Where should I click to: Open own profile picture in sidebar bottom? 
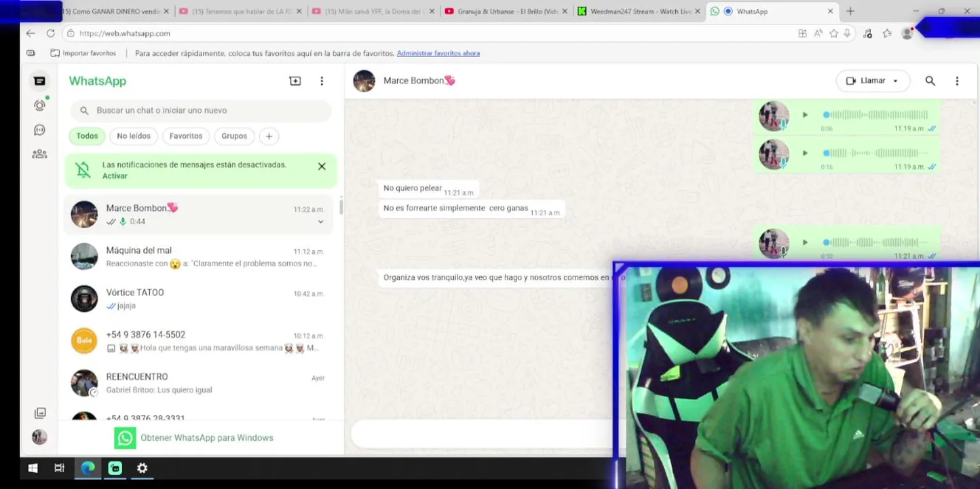pyautogui.click(x=39, y=437)
